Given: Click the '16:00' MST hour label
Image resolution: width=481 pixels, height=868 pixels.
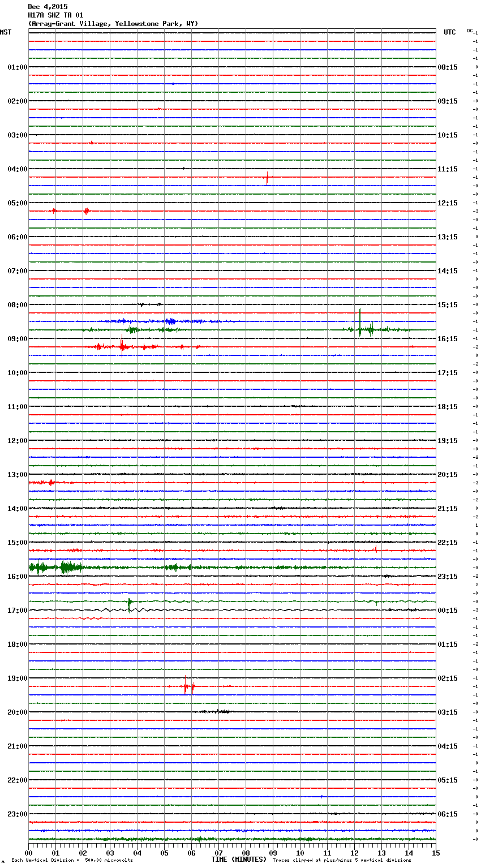Looking at the screenshot, I should tap(18, 577).
